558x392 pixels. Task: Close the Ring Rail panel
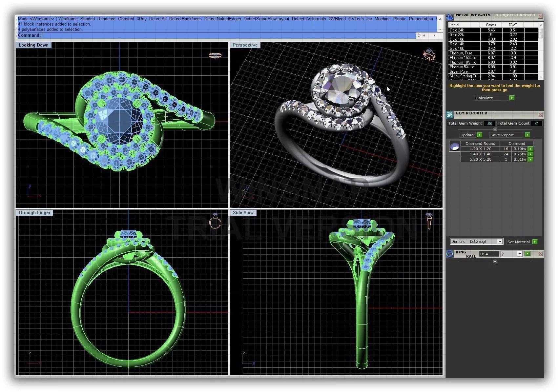[541, 254]
